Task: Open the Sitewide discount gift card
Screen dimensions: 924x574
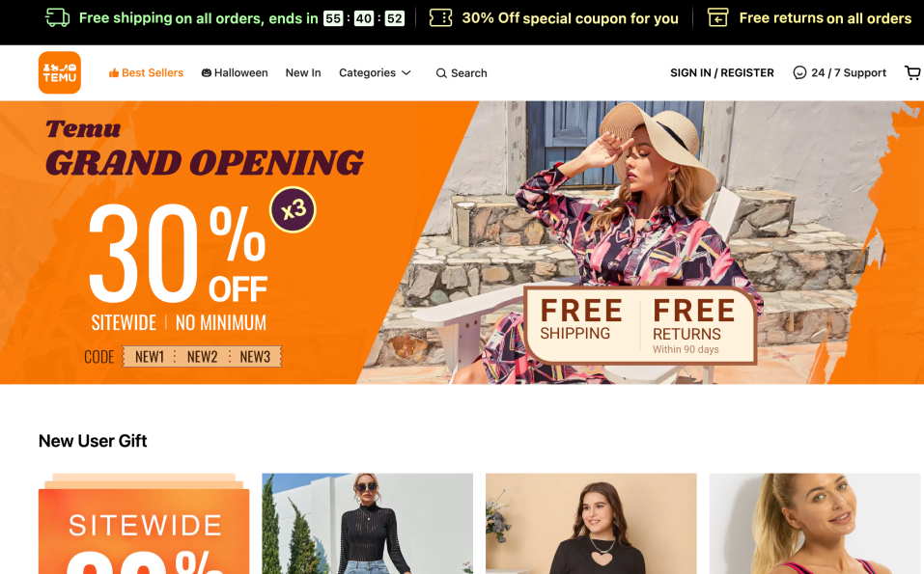Action: [144, 524]
